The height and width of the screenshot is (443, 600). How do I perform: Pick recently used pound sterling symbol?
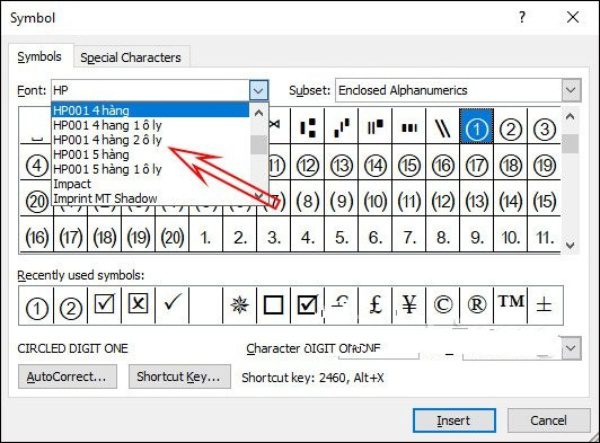click(375, 305)
